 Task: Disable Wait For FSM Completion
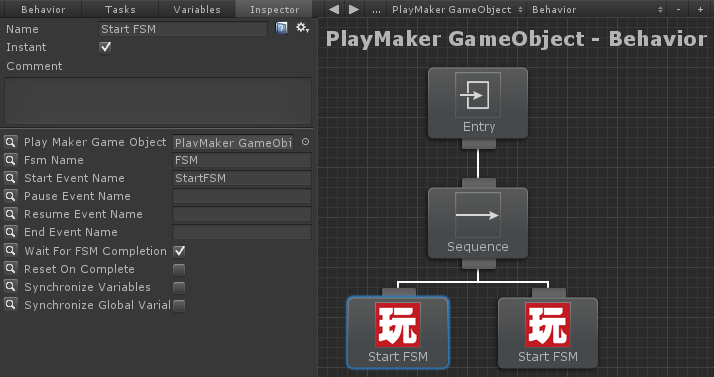click(179, 251)
